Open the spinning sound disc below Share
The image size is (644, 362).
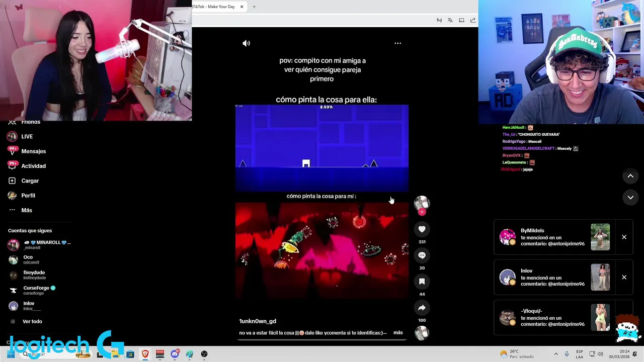tap(422, 332)
